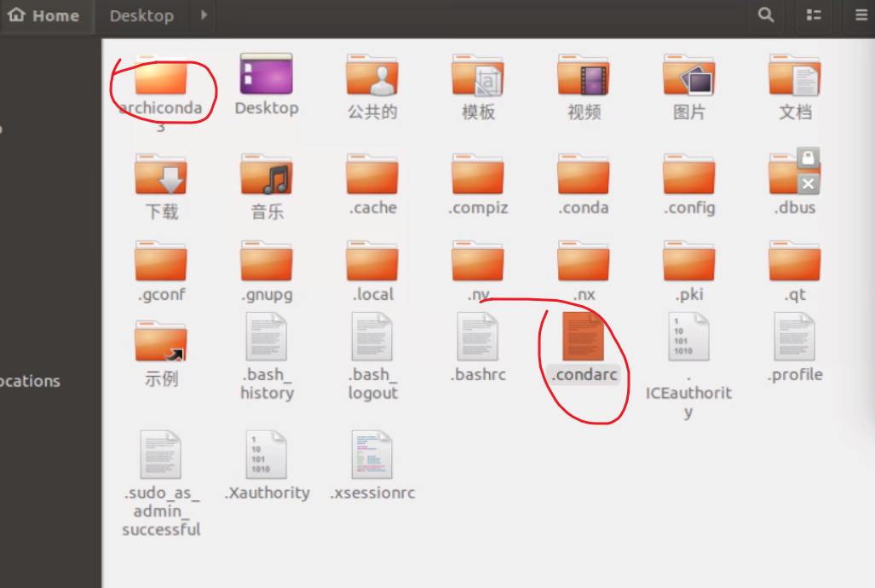
Task: Select the .Xauthority binary file
Action: (266, 454)
